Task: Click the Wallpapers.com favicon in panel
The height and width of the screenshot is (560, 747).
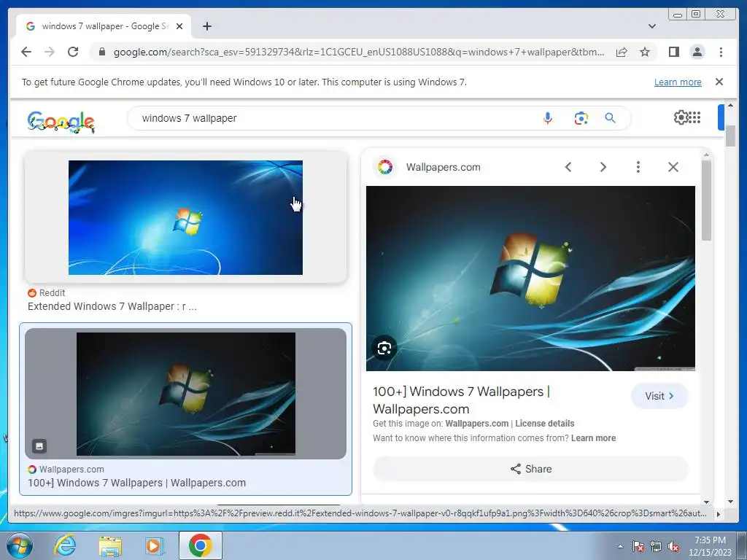Action: pyautogui.click(x=385, y=167)
